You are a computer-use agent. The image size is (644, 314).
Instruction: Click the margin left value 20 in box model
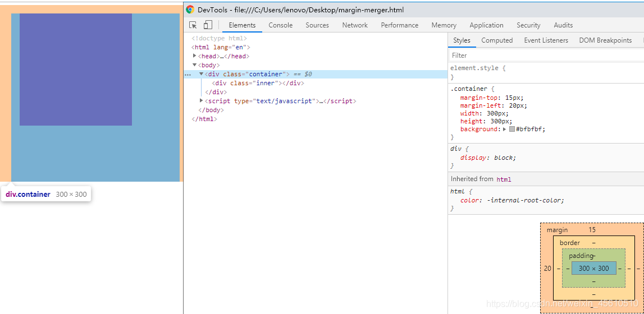coord(547,269)
